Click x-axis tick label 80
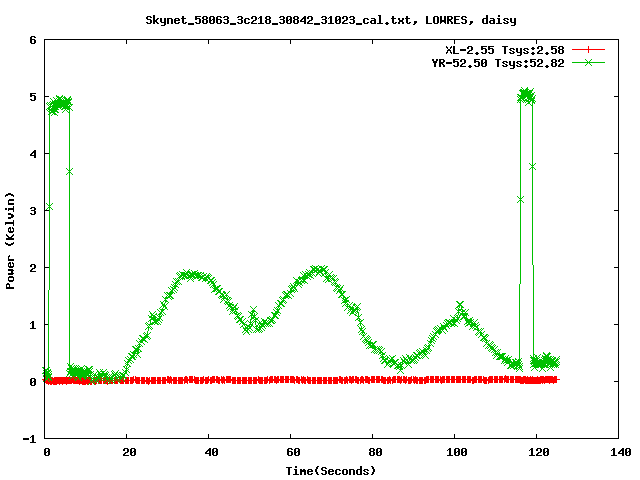This screenshot has width=640, height=480. [376, 452]
